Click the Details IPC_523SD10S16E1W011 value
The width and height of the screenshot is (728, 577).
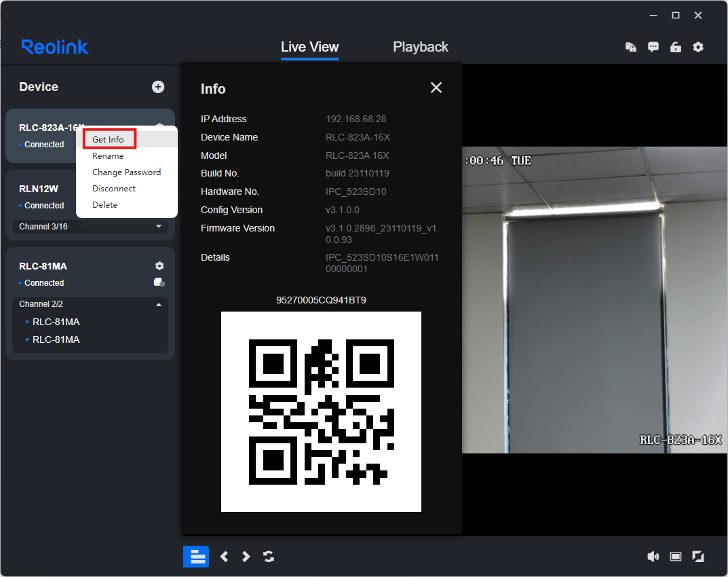[x=382, y=263]
